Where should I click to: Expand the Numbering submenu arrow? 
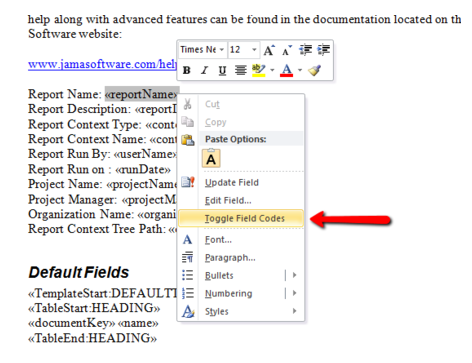point(295,293)
